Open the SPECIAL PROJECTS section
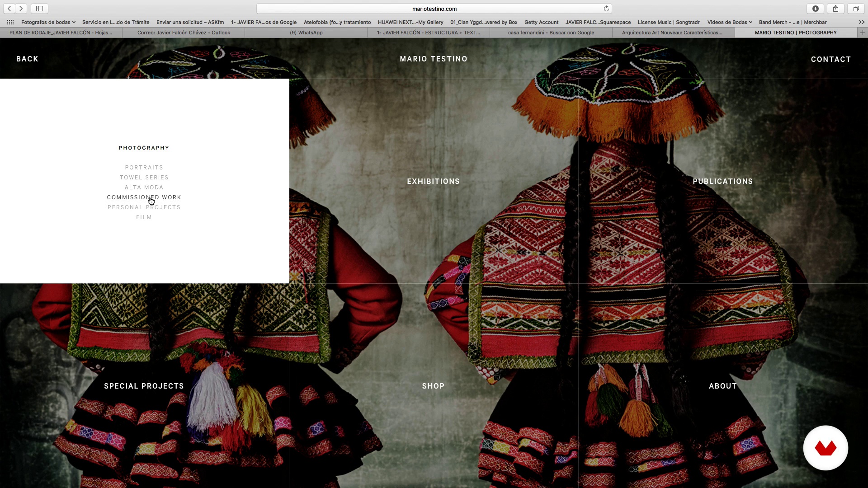The width and height of the screenshot is (868, 488). [x=144, y=386]
